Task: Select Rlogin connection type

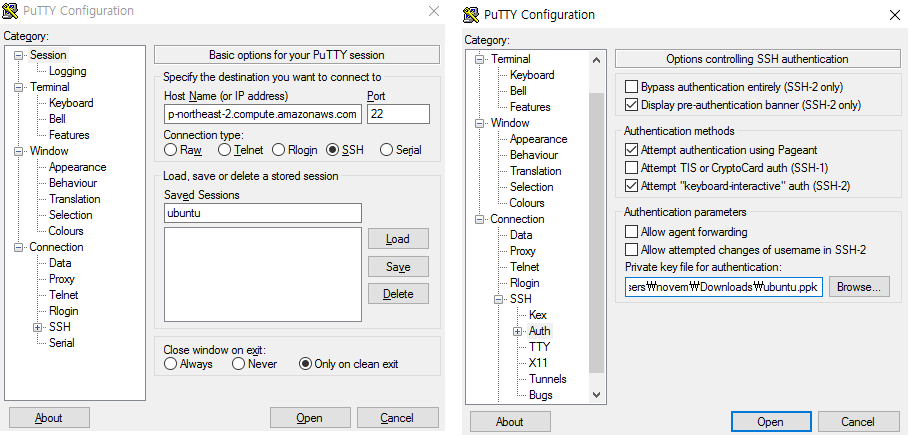Action: pos(278,150)
